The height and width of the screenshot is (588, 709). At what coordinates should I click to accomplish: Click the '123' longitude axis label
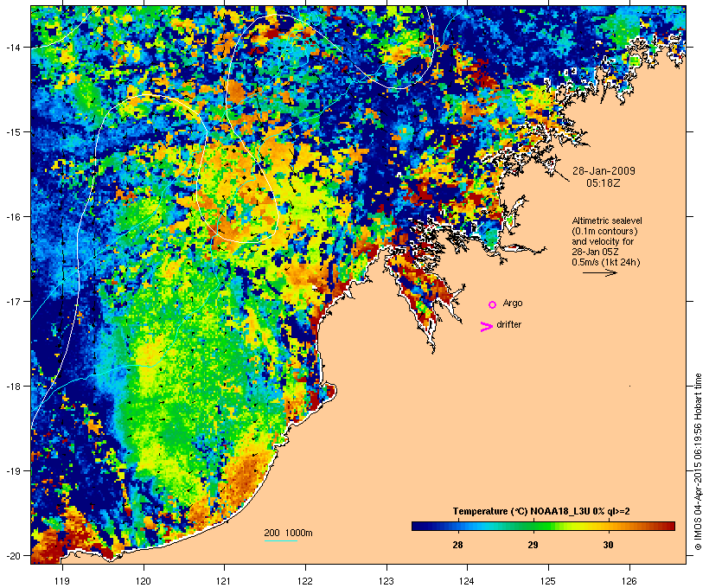[386, 581]
